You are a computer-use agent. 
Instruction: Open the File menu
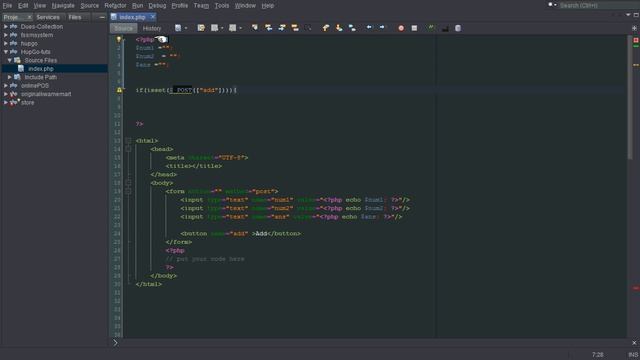click(7, 6)
